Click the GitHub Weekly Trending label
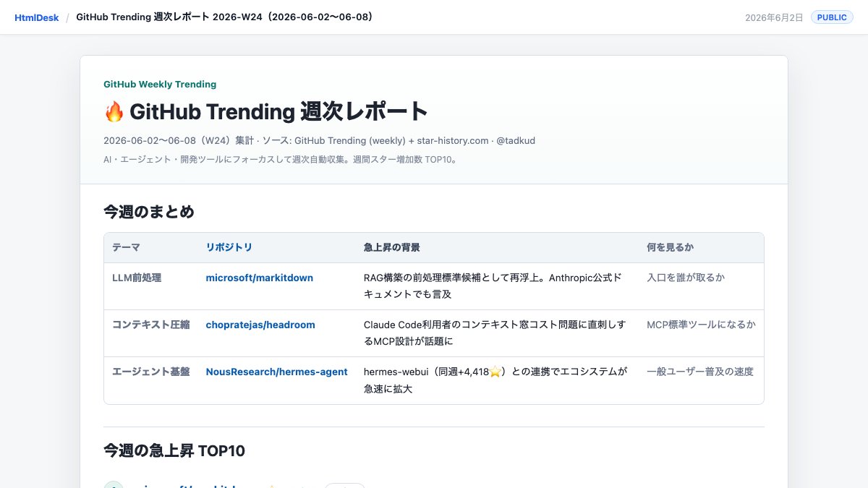868x488 pixels. pyautogui.click(x=160, y=84)
